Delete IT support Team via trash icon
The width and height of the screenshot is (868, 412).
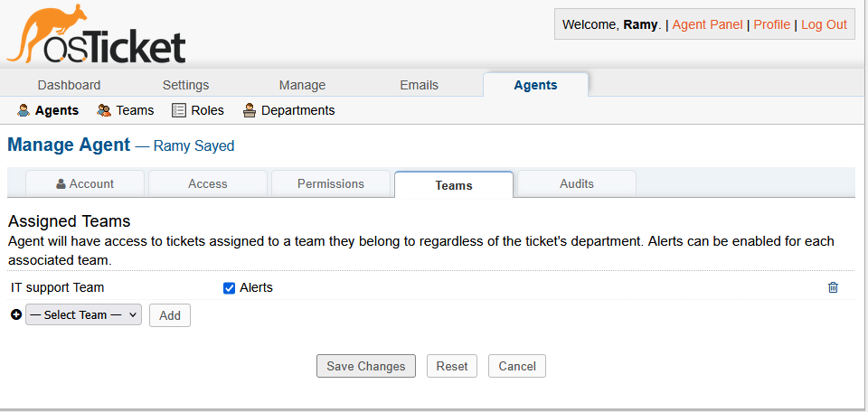click(x=833, y=287)
